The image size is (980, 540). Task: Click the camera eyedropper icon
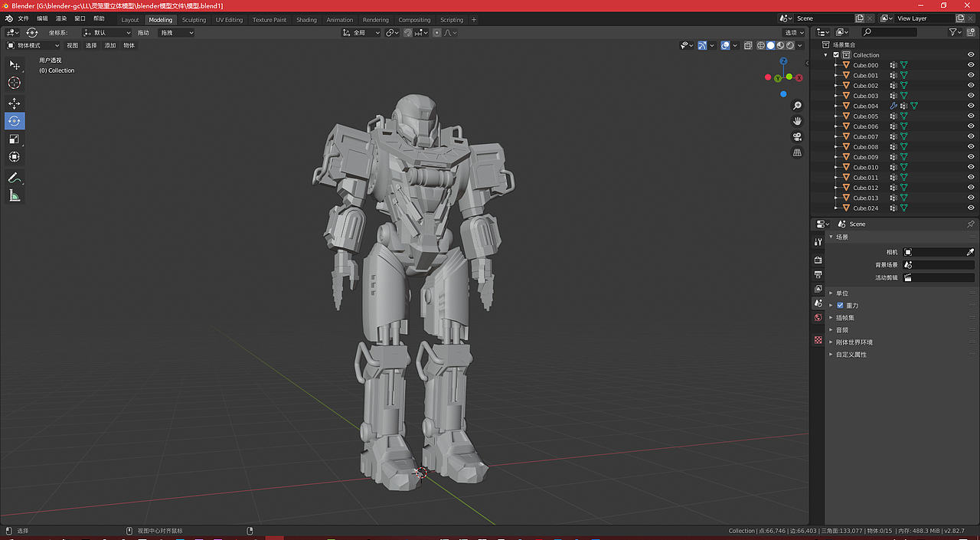pyautogui.click(x=970, y=252)
